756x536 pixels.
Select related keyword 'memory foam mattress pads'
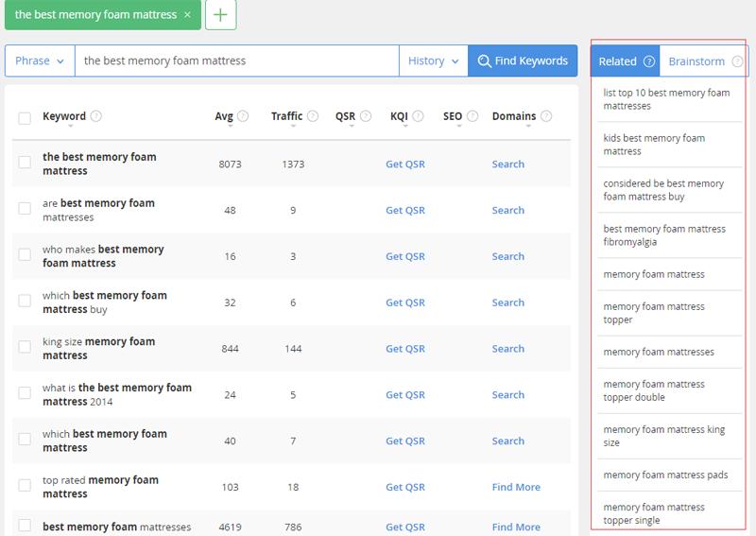pos(665,475)
